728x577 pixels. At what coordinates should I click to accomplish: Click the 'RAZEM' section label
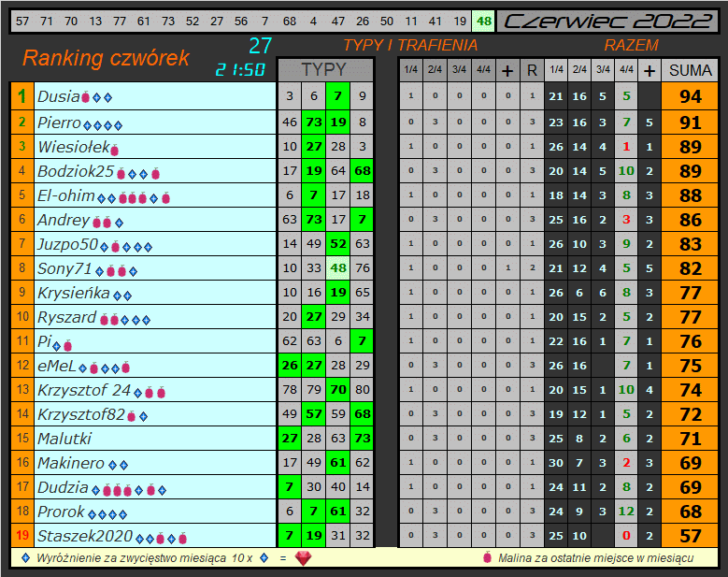click(x=632, y=45)
